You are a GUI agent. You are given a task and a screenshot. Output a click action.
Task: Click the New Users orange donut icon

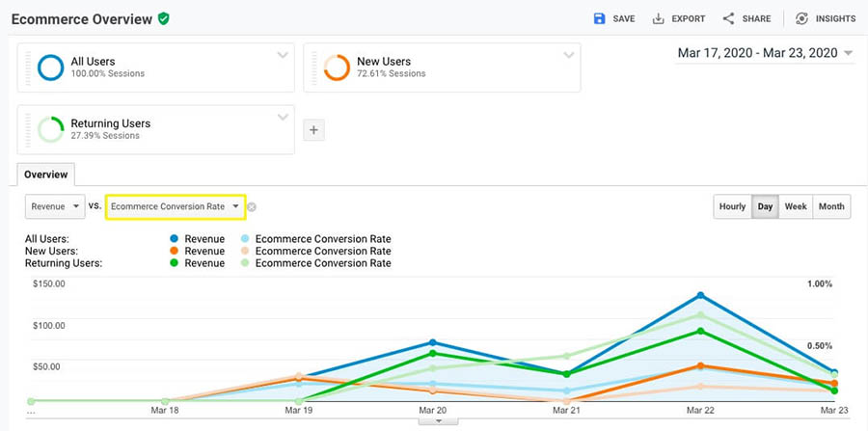(x=337, y=67)
